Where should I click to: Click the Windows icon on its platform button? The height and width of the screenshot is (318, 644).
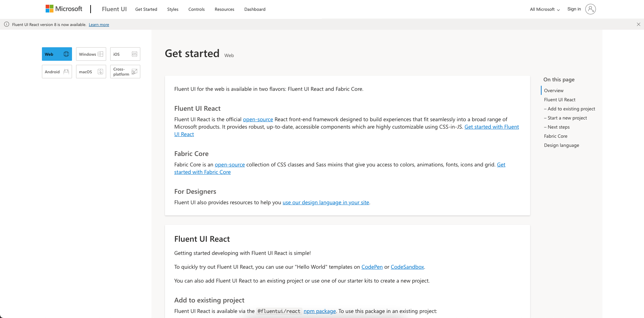[x=100, y=54]
